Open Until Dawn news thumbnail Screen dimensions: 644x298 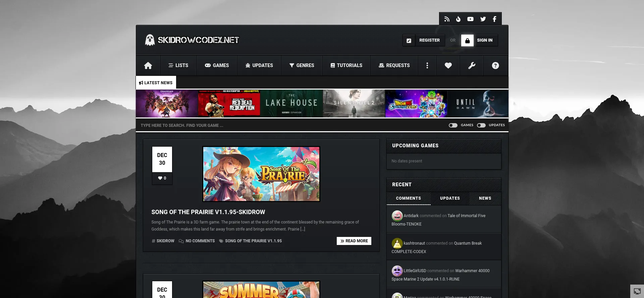pos(478,103)
